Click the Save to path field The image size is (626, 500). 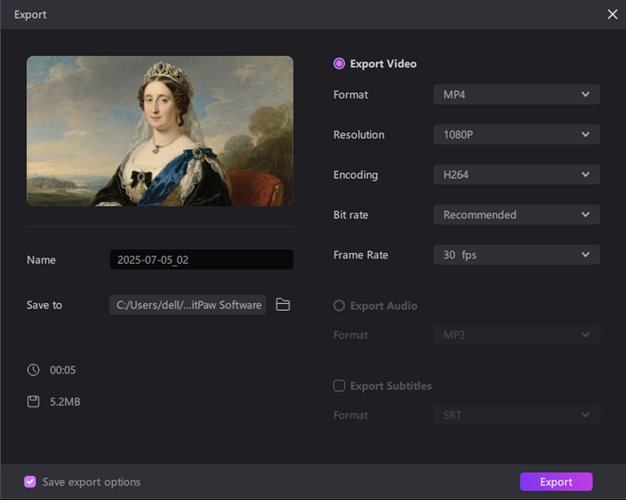(x=188, y=305)
